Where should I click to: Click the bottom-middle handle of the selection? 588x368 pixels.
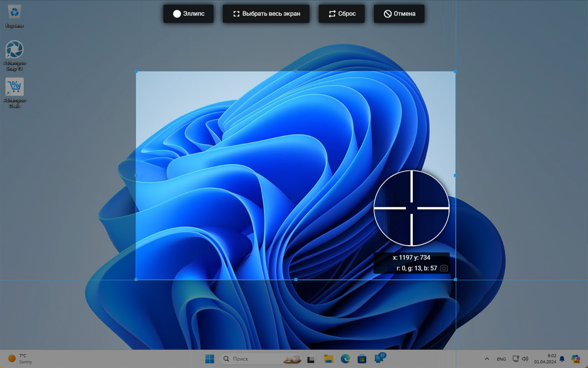tap(296, 279)
